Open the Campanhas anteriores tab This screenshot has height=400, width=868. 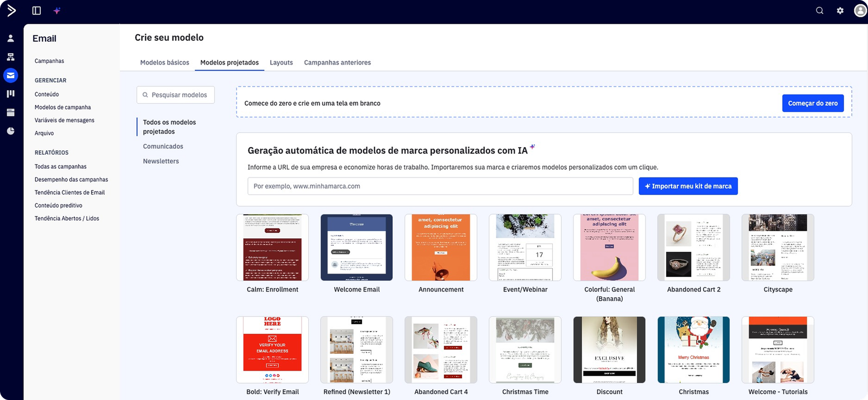(337, 62)
